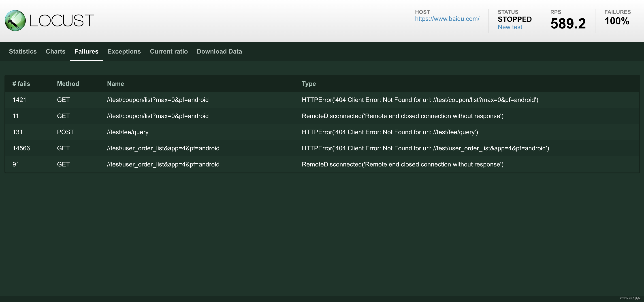Click the RemoteDisconnected error in 91-fails row
Image resolution: width=644 pixels, height=302 pixels.
click(x=403, y=164)
